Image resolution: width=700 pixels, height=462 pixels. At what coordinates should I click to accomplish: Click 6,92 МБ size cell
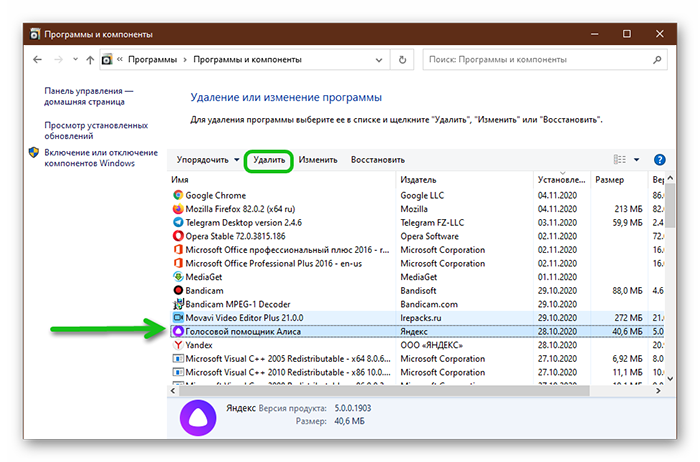[x=627, y=358]
